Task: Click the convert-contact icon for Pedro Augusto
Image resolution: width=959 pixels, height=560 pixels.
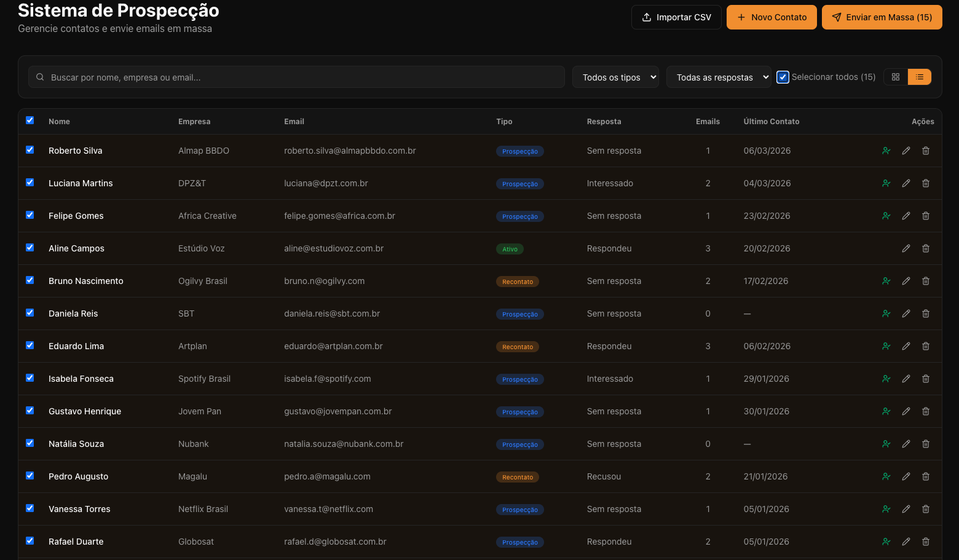Action: [886, 476]
